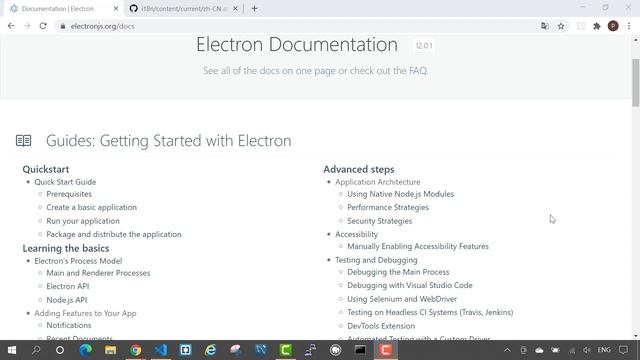This screenshot has width=640, height=360.
Task: Open Create a basic application link
Action: (x=91, y=207)
